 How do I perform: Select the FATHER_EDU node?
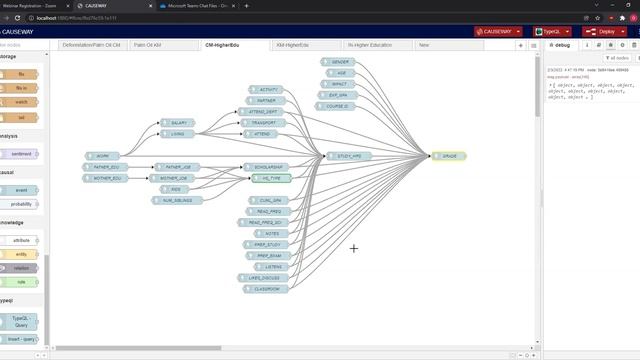coord(105,167)
